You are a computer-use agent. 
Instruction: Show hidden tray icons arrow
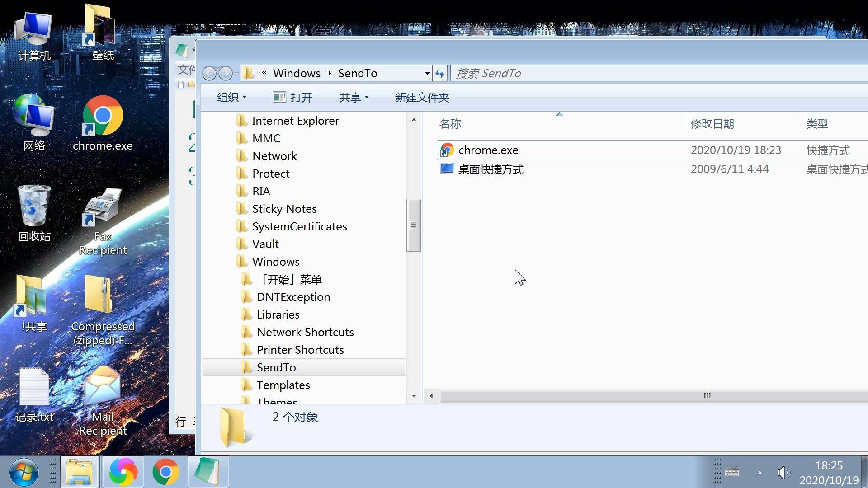point(759,473)
